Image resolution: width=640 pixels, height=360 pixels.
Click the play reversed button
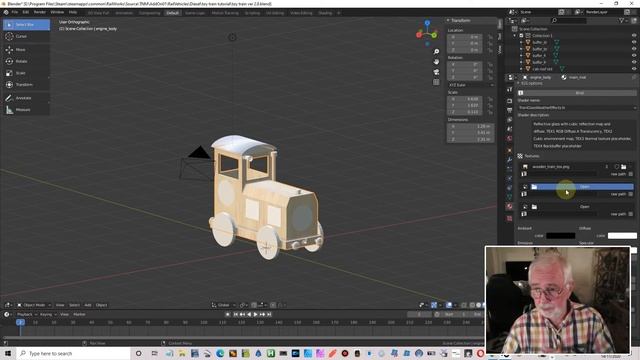tap(249, 314)
